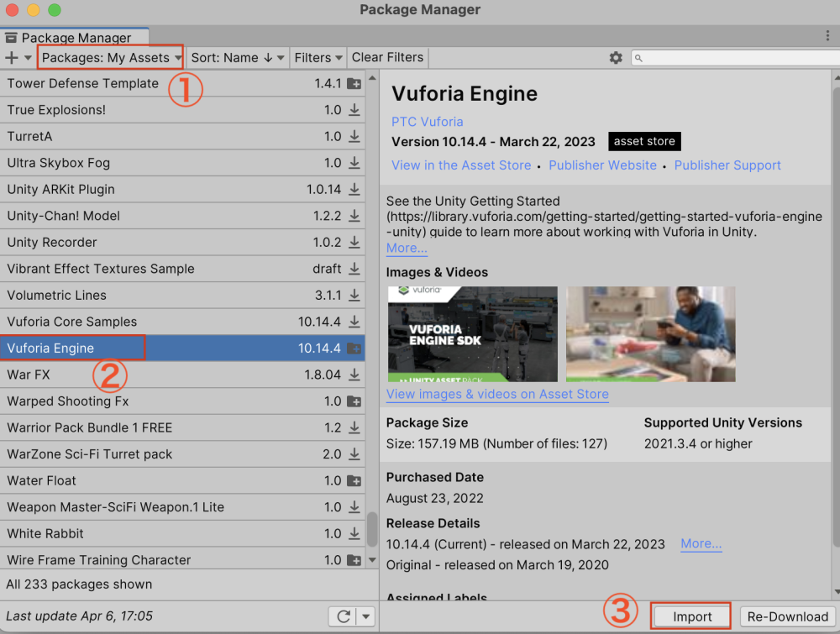Click the add package plus icon
The height and width of the screenshot is (634, 840).
click(x=12, y=58)
